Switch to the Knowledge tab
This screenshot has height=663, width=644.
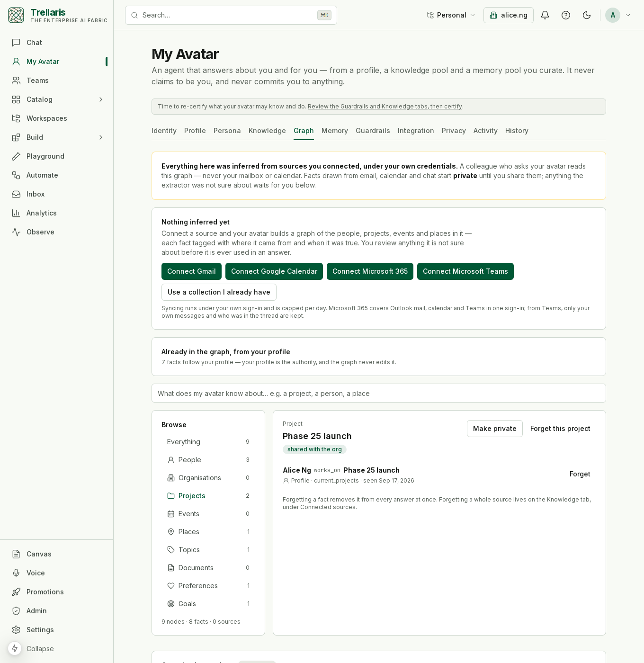(x=267, y=131)
